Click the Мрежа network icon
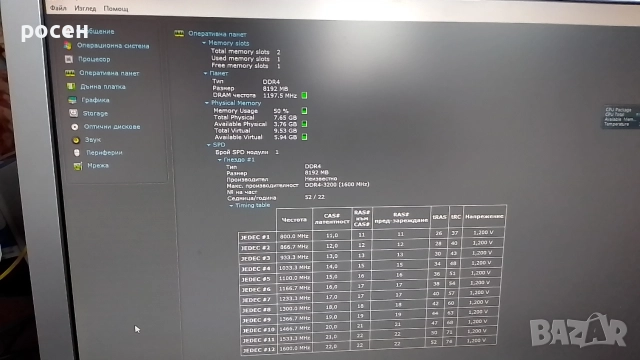The image size is (640, 360). [x=78, y=166]
